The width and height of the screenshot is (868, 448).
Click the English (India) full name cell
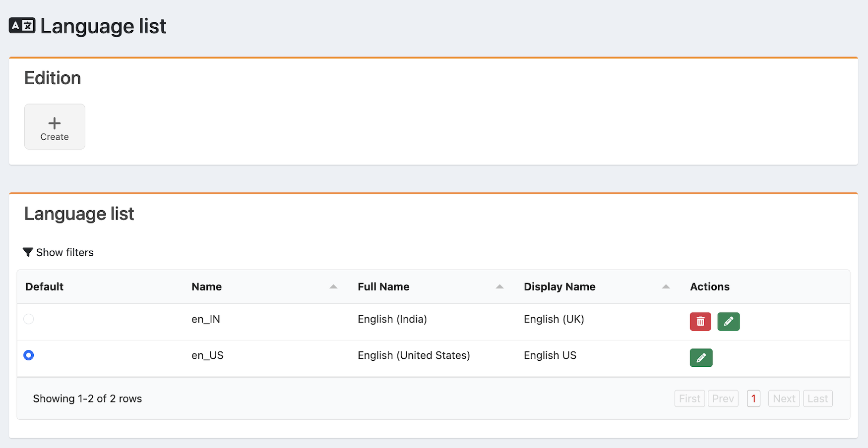click(392, 319)
